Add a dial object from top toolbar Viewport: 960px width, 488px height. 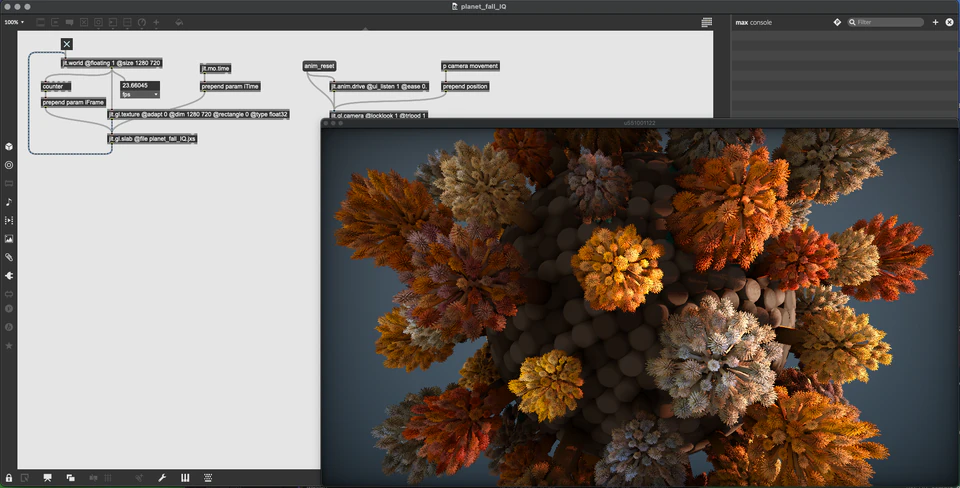142,22
